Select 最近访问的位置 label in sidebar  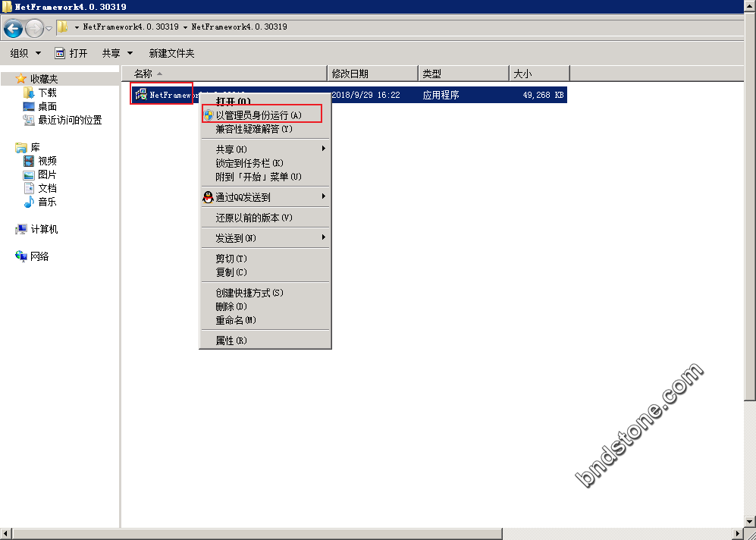pos(71,120)
